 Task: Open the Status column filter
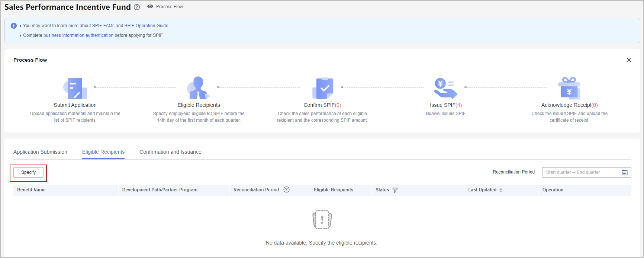(395, 190)
